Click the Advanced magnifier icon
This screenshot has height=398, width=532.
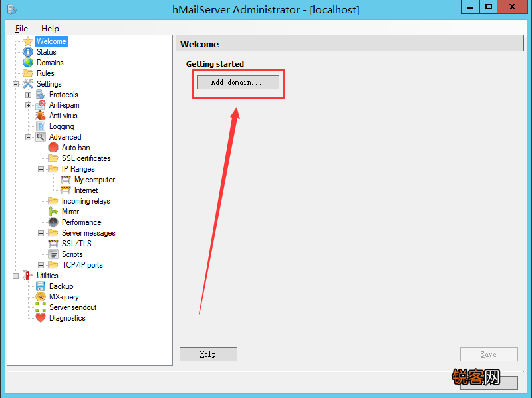click(x=41, y=137)
